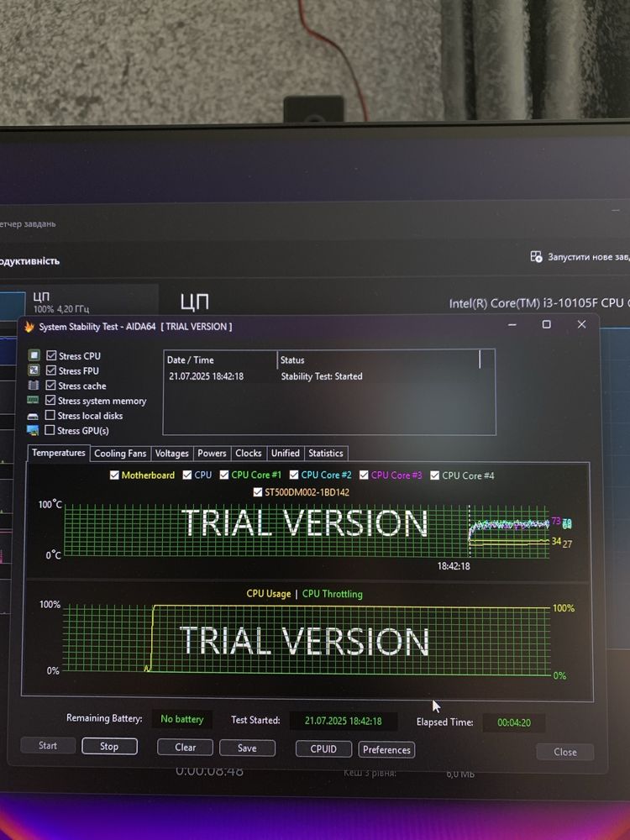
Task: Enable Stress GPU(s) checkbox
Action: click(x=50, y=429)
